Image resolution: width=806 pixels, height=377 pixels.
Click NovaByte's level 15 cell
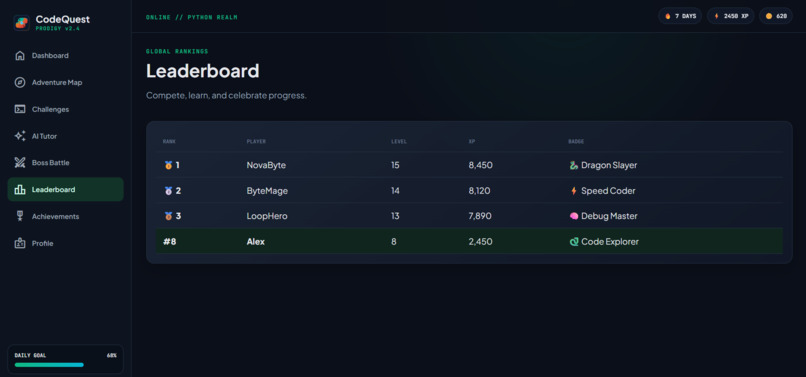click(x=395, y=165)
